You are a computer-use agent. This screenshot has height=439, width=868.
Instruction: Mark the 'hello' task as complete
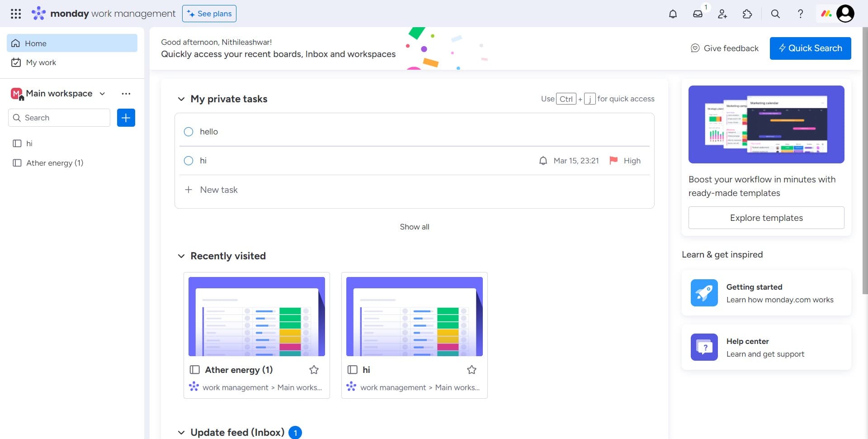(x=189, y=132)
